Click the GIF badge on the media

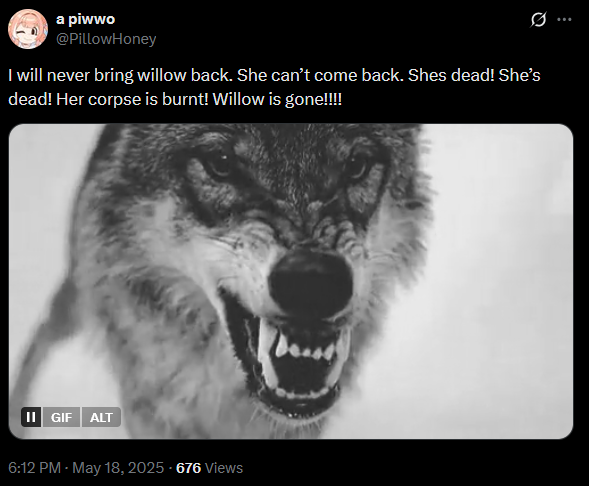(61, 417)
